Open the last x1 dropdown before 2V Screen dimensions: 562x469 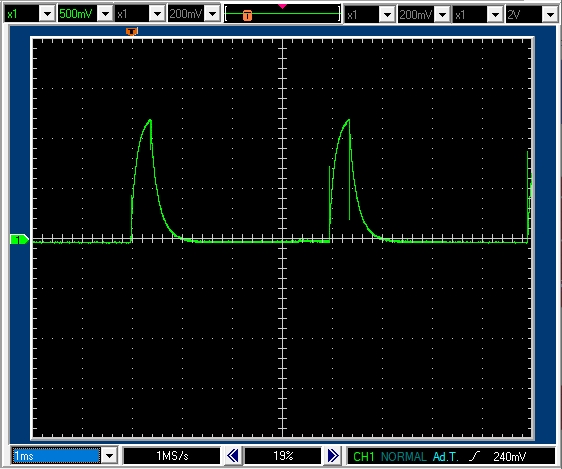click(x=495, y=15)
